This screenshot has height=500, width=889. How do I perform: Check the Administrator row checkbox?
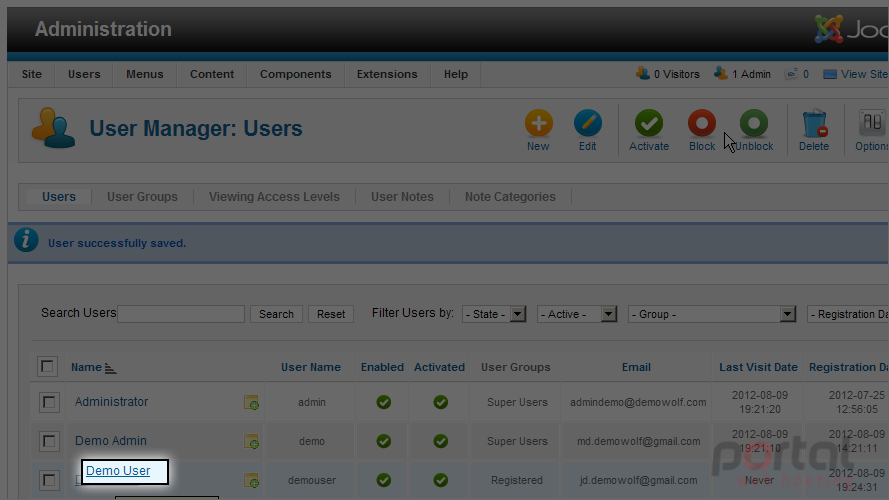coord(49,402)
